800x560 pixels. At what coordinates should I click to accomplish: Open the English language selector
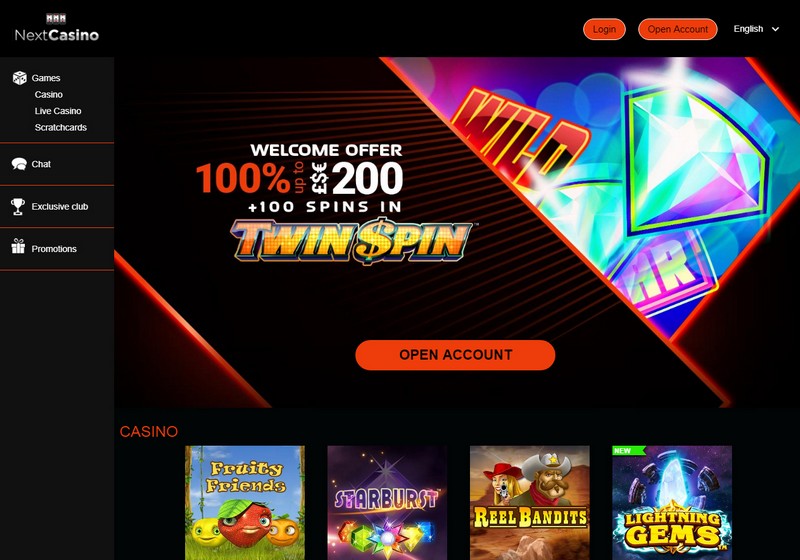click(756, 29)
